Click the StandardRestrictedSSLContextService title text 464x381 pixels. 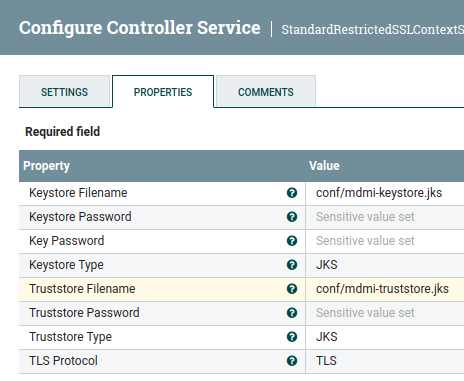click(372, 30)
